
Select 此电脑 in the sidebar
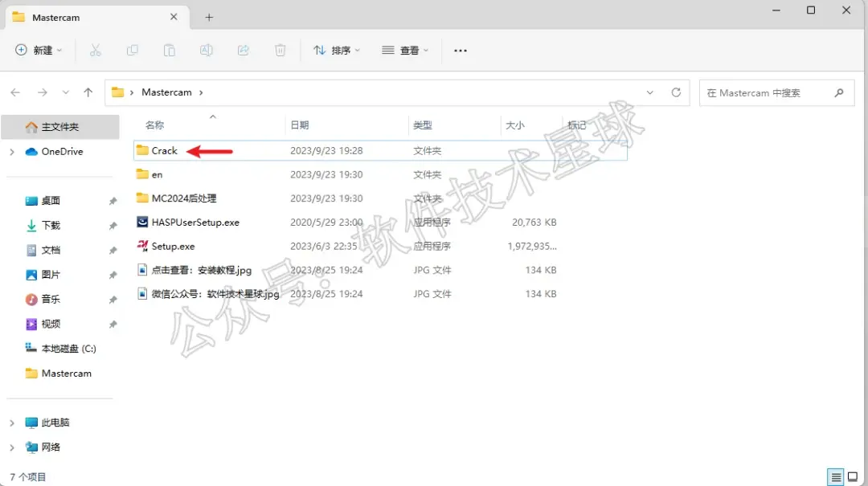point(55,423)
